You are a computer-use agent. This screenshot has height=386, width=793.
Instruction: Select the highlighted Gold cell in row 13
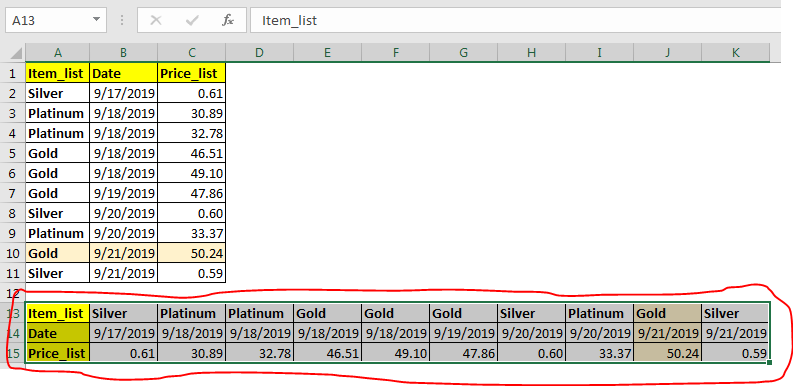(x=668, y=313)
